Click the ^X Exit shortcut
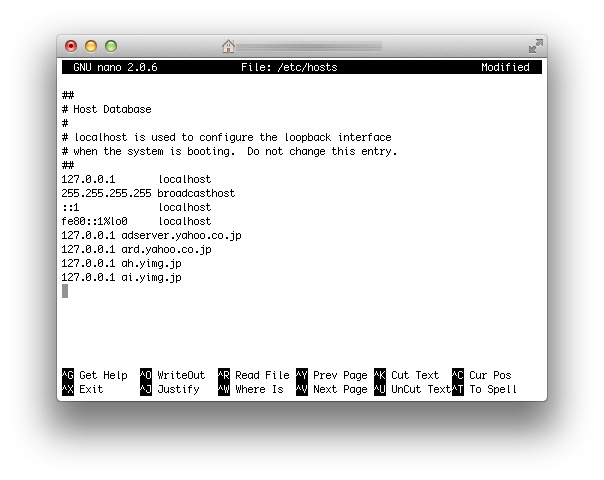The image size is (604, 480). click(x=82, y=389)
